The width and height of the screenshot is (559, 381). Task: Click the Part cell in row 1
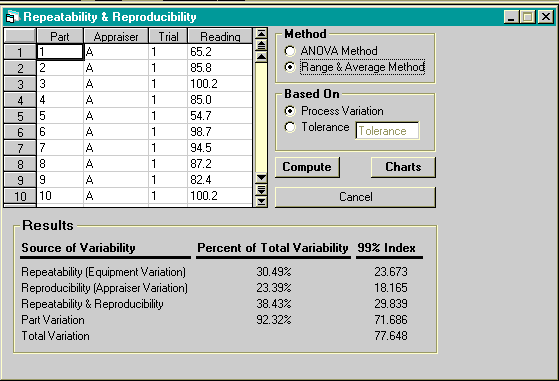pyautogui.click(x=60, y=52)
